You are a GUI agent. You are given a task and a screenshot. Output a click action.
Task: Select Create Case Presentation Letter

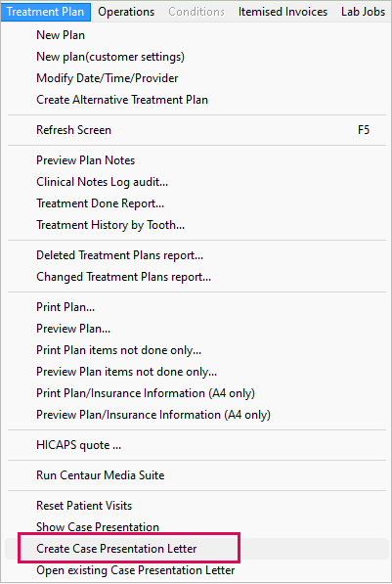[x=196, y=549]
